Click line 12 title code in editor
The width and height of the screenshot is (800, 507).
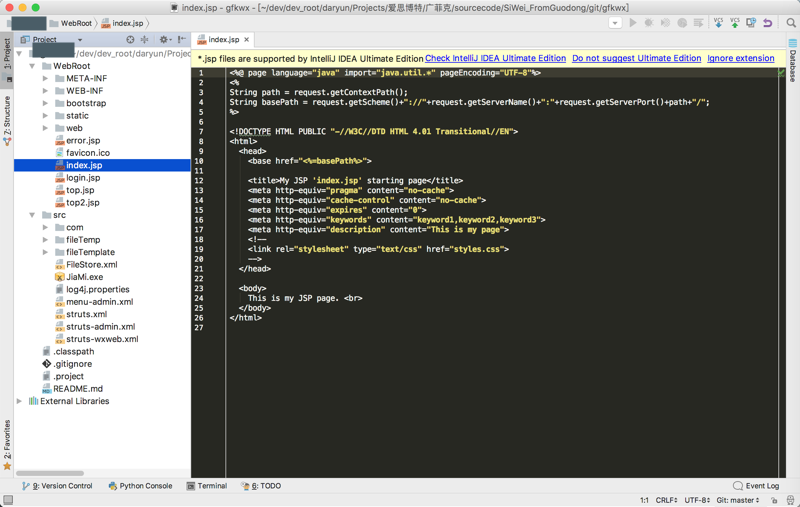[x=355, y=181]
